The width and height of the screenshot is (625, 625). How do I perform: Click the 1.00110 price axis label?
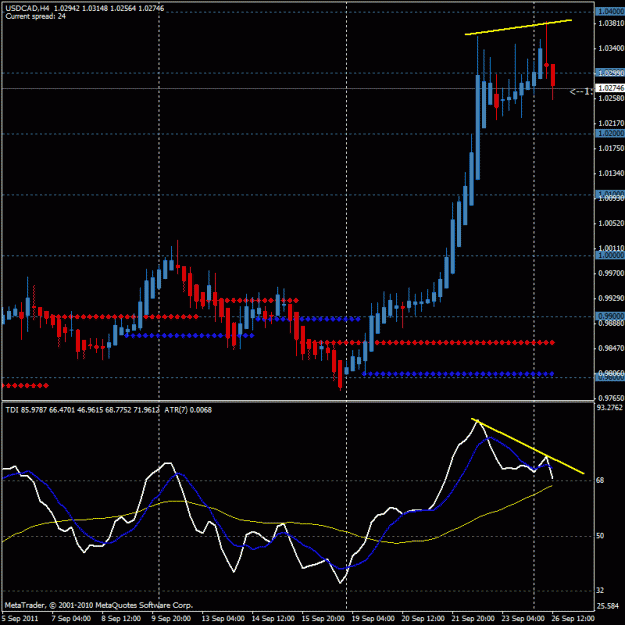pyautogui.click(x=611, y=248)
